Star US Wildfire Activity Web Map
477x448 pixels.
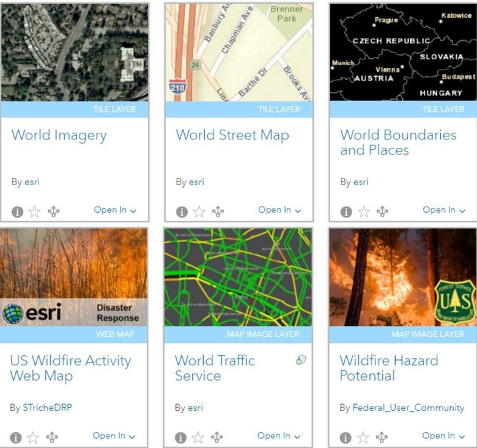click(33, 438)
